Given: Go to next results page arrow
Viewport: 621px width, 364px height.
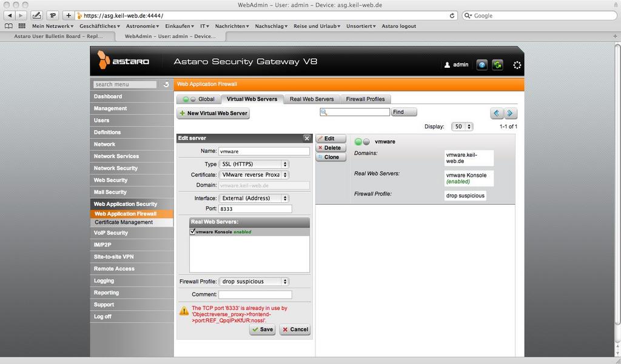Looking at the screenshot, I should point(511,113).
